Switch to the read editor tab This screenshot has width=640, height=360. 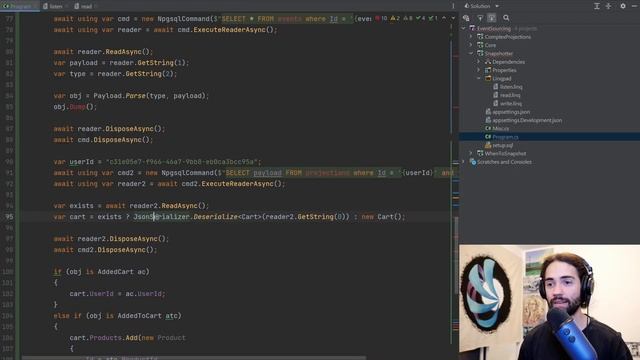pos(85,6)
